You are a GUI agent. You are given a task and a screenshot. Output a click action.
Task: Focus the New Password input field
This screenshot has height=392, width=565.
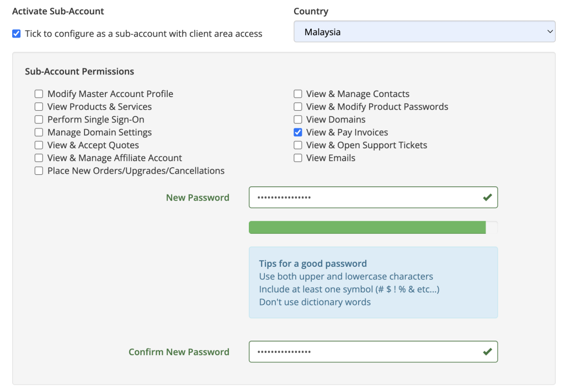click(x=374, y=197)
